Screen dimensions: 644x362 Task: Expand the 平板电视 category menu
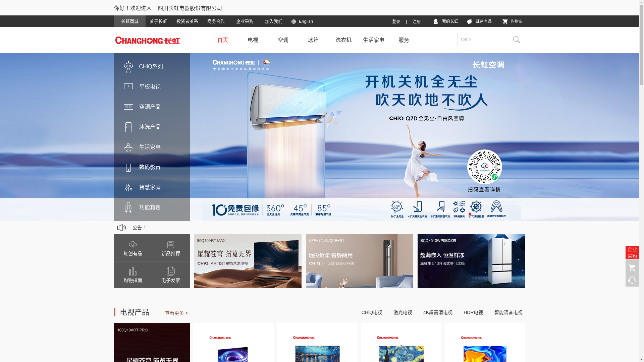150,87
